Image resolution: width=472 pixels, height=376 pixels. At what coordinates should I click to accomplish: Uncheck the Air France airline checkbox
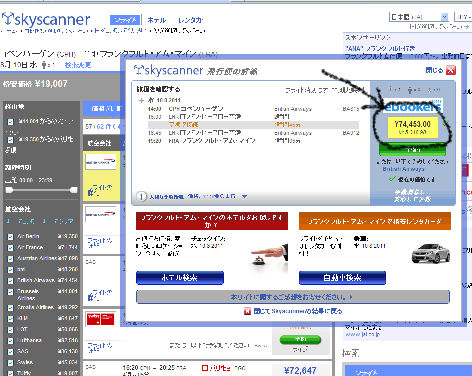[10, 248]
